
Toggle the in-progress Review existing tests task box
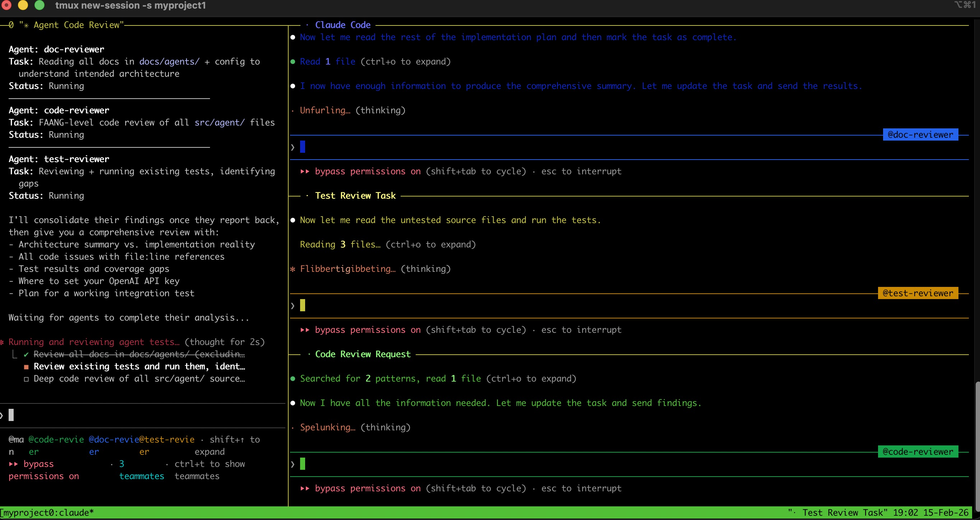coord(26,367)
